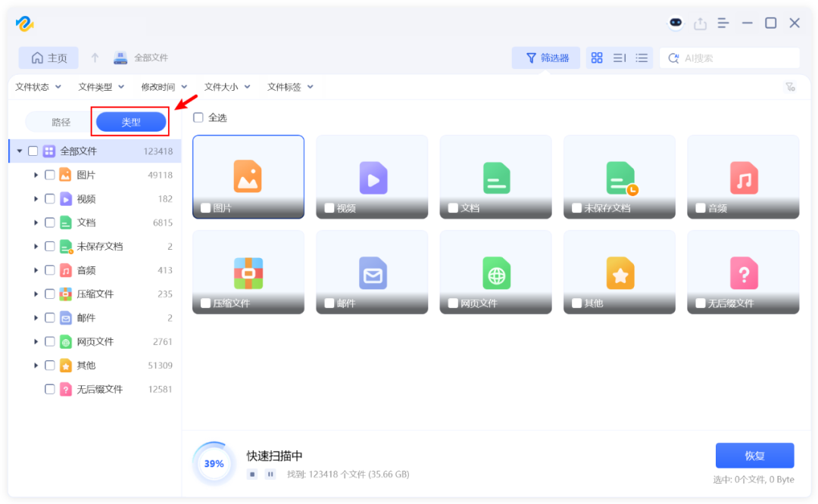Click the 视频 icon in sidebar tree

[65, 198]
